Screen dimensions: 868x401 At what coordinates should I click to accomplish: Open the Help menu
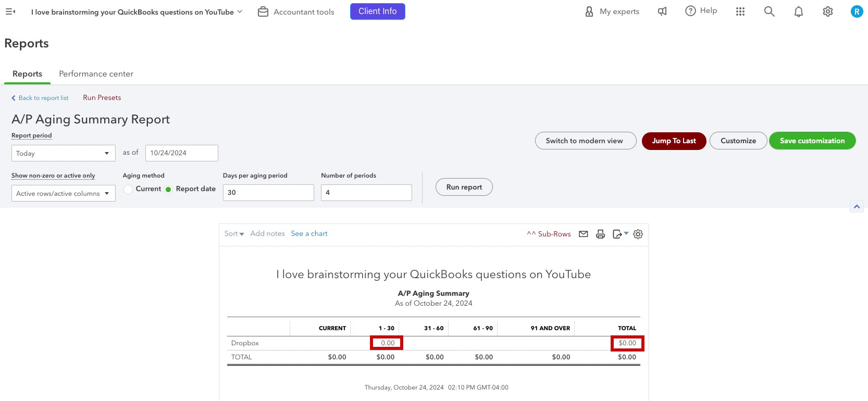(701, 11)
